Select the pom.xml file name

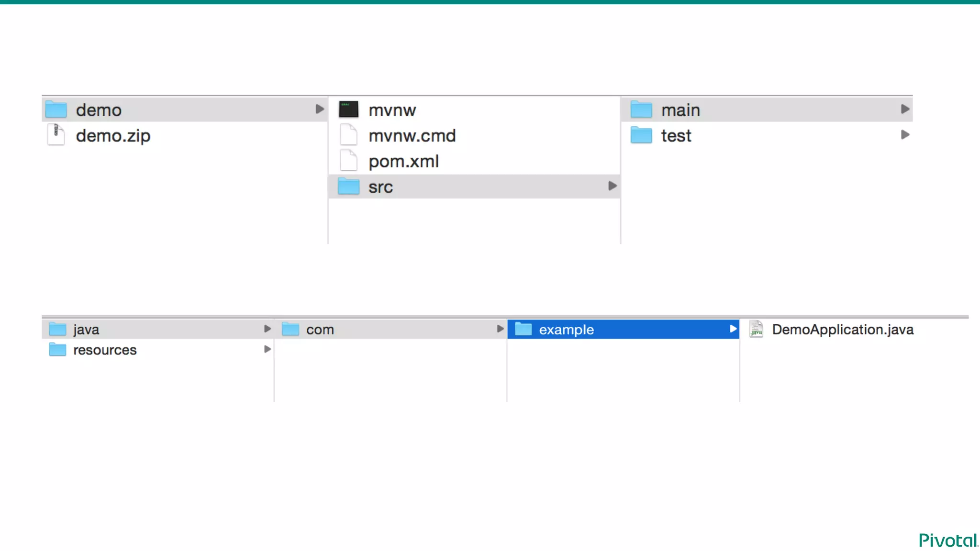403,162
